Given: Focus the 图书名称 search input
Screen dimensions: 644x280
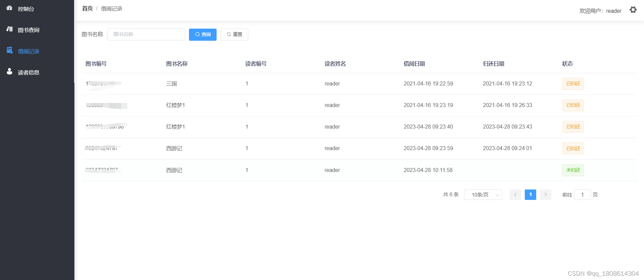Looking at the screenshot, I should (146, 34).
